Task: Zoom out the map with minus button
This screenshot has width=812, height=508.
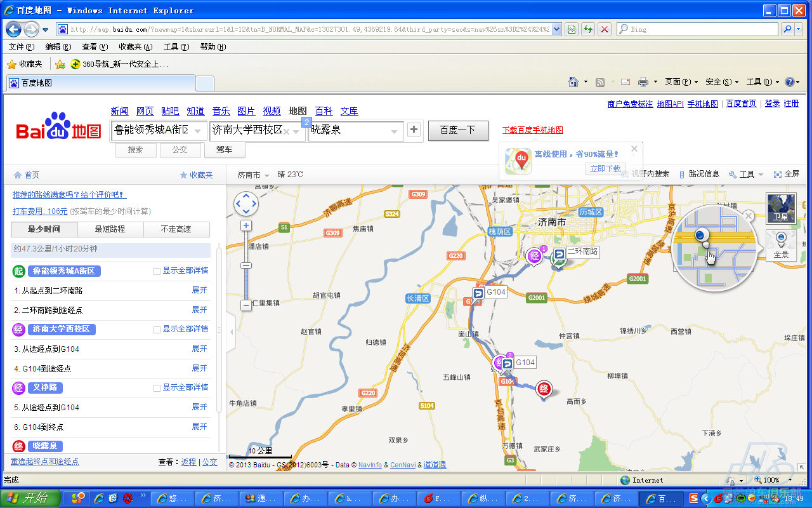Action: 246,305
